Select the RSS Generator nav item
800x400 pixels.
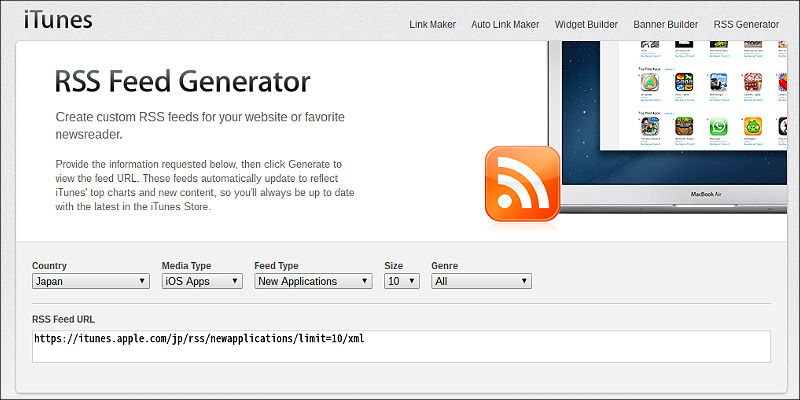pos(746,24)
